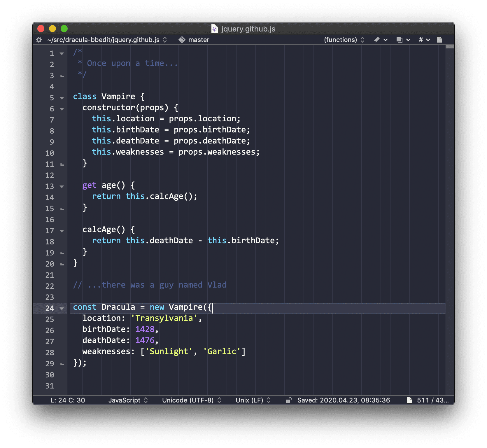The image size is (487, 448).
Task: Collapse the comment fold at line 1
Action: click(x=62, y=54)
